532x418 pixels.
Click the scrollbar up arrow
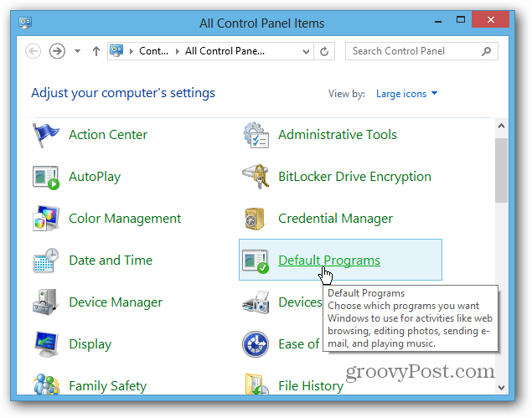click(x=501, y=126)
